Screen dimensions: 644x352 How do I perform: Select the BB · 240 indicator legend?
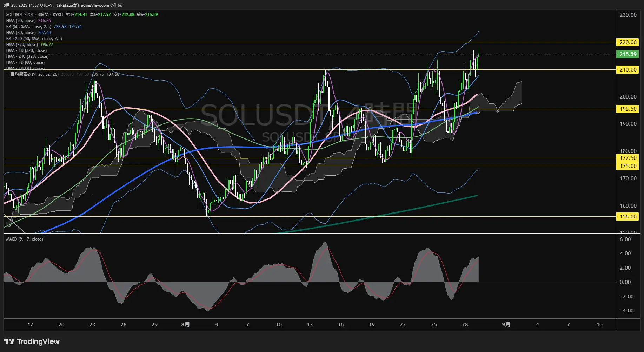coord(34,39)
